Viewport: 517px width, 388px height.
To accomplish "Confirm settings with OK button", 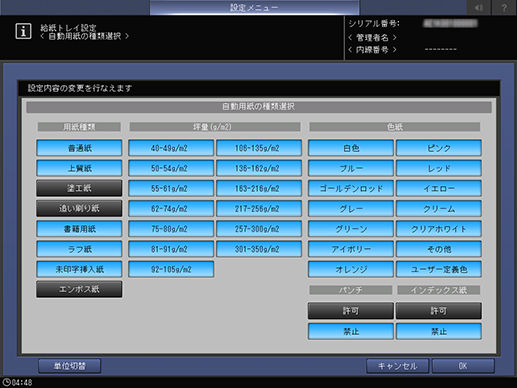I will click(x=463, y=366).
